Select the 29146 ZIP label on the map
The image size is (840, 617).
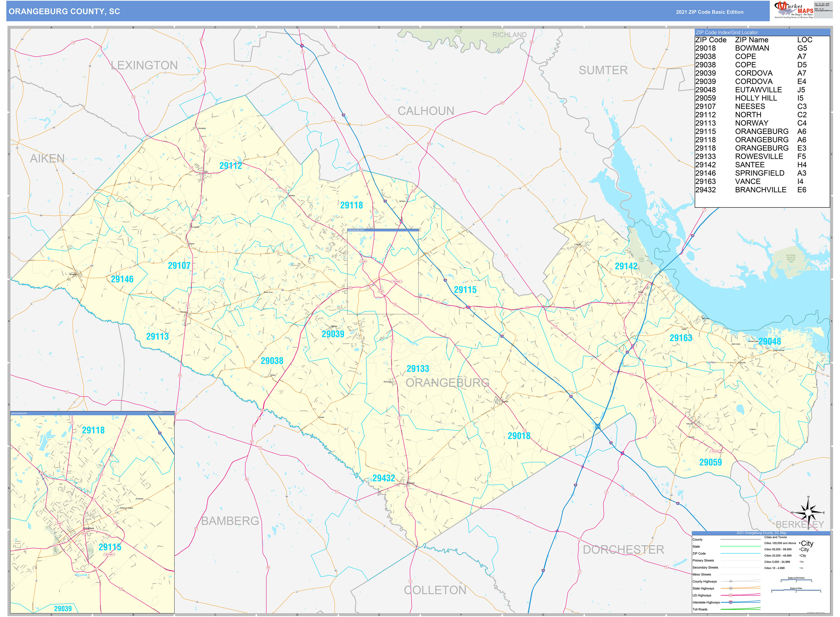pyautogui.click(x=122, y=279)
